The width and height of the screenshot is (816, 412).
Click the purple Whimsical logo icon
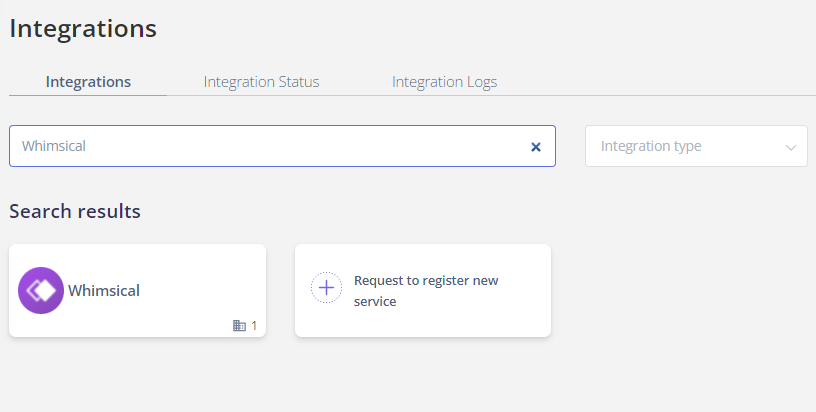tap(41, 290)
